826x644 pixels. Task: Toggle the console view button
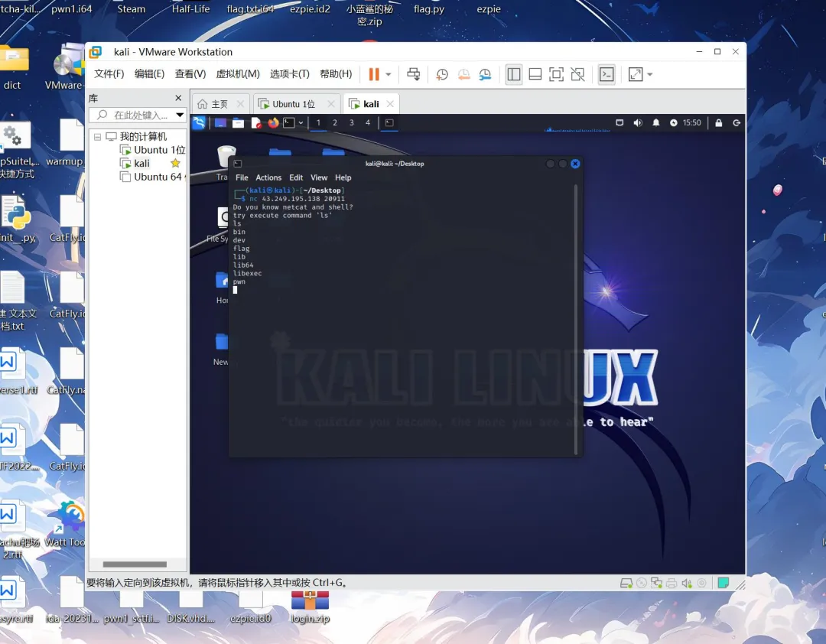[606, 74]
